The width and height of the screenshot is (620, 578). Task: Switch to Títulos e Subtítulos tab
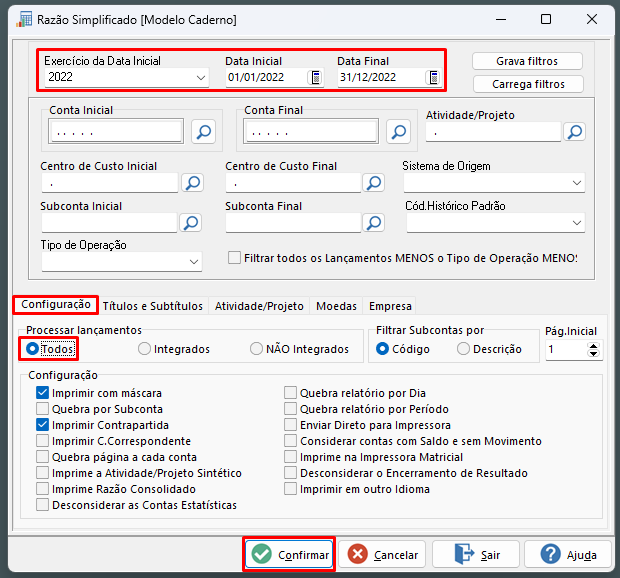[153, 306]
